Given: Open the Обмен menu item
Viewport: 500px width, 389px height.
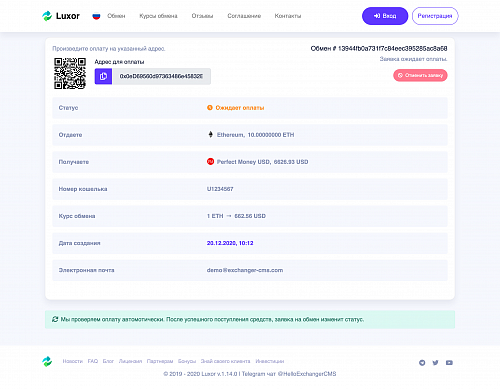Looking at the screenshot, I should pos(116,16).
